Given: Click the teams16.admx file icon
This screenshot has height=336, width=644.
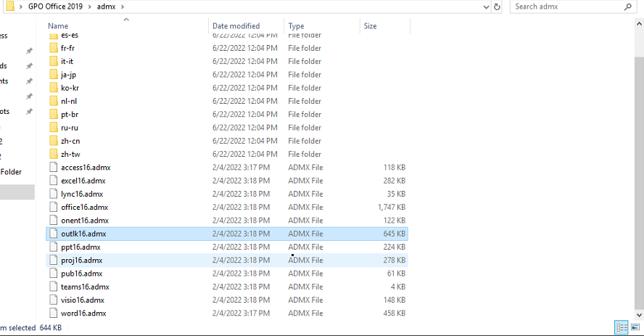Looking at the screenshot, I should click(x=54, y=287).
